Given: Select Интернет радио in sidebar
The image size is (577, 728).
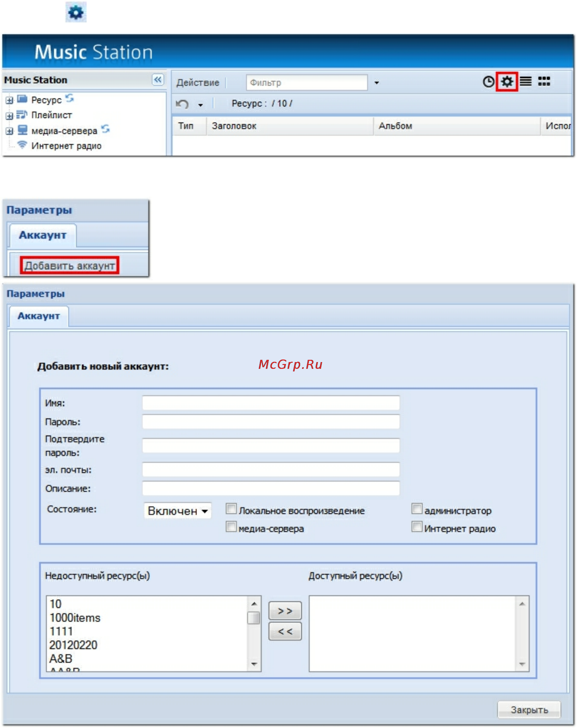Looking at the screenshot, I should [x=66, y=146].
